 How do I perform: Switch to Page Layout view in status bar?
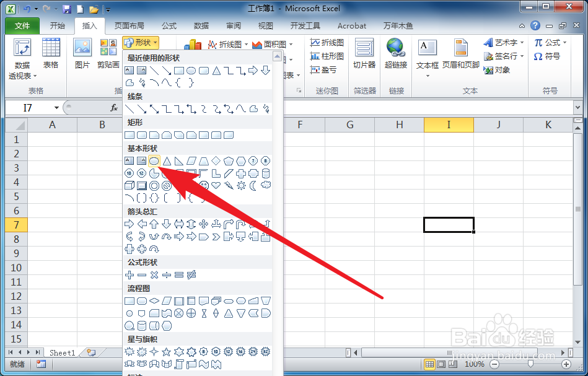point(441,364)
